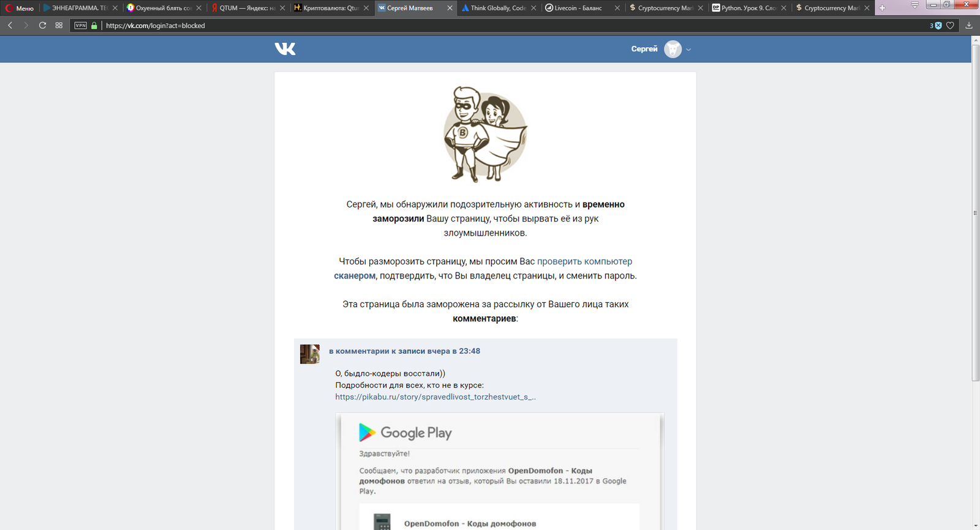980x530 pixels.
Task: Close the Сергей Матвеев VK tab
Action: (450, 8)
